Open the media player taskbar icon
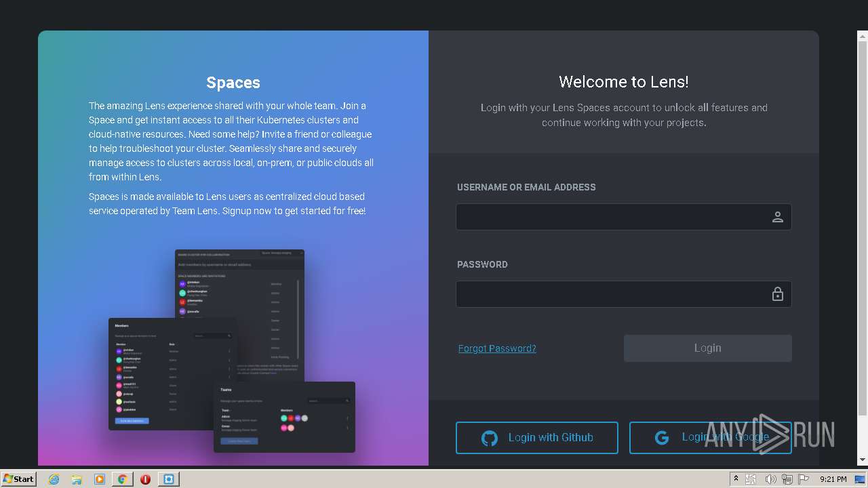 [x=100, y=479]
